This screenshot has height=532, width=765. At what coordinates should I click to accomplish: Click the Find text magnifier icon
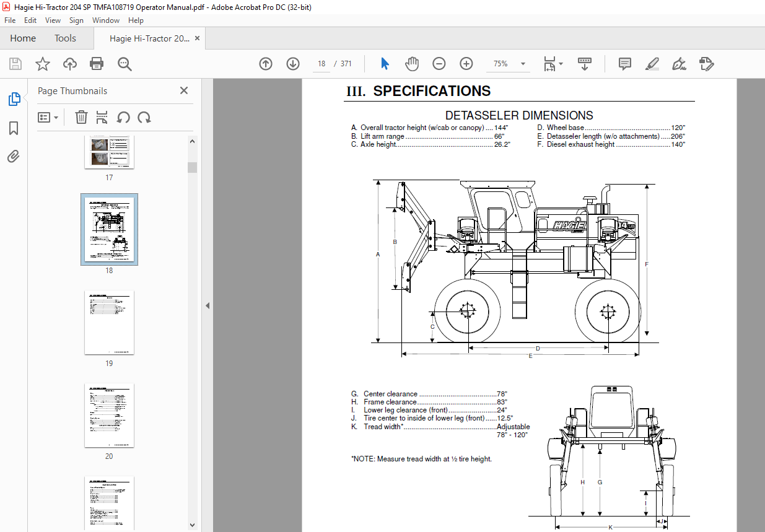click(125, 64)
